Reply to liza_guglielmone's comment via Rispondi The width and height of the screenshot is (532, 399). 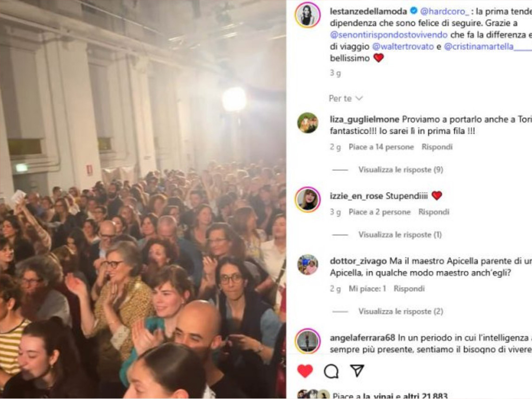[x=437, y=147]
